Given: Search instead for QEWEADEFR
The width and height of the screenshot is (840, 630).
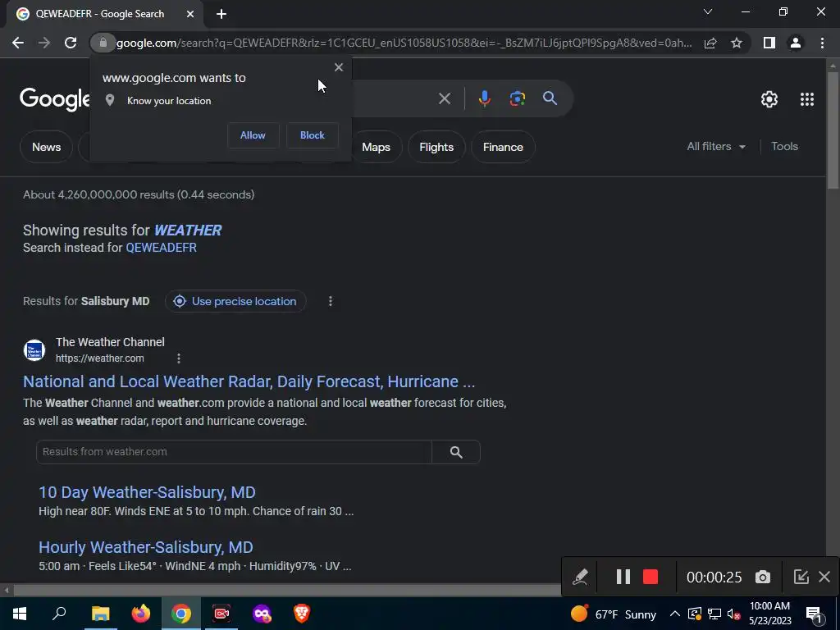Looking at the screenshot, I should 162,248.
